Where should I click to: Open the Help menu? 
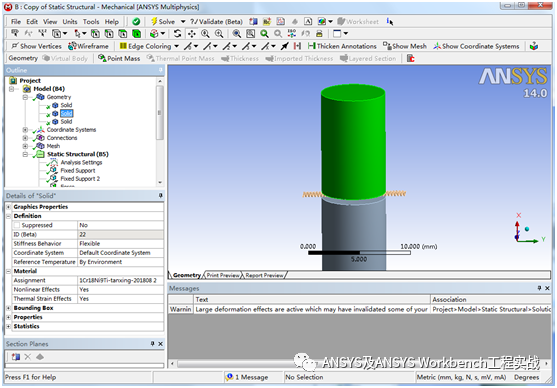point(112,22)
